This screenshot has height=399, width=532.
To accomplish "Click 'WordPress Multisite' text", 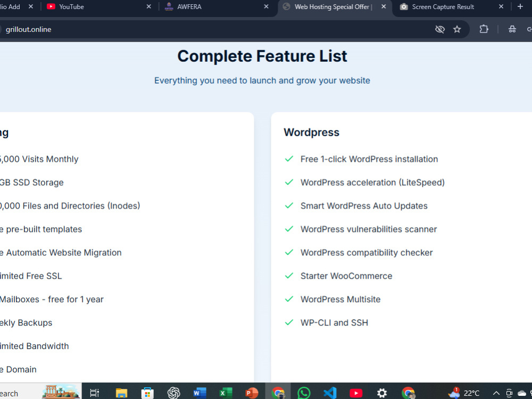I will [340, 300].
